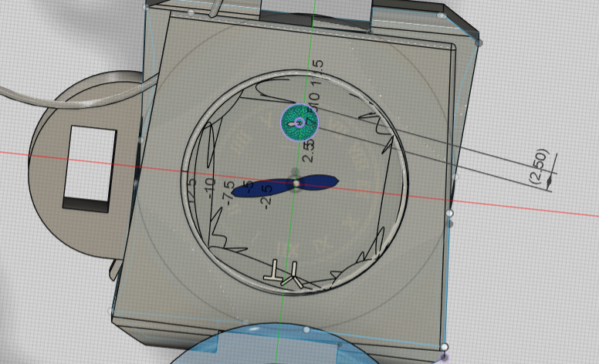Viewport: 599px width, 364px height.
Task: Click the blue propeller-shaped body
Action: (318, 183)
